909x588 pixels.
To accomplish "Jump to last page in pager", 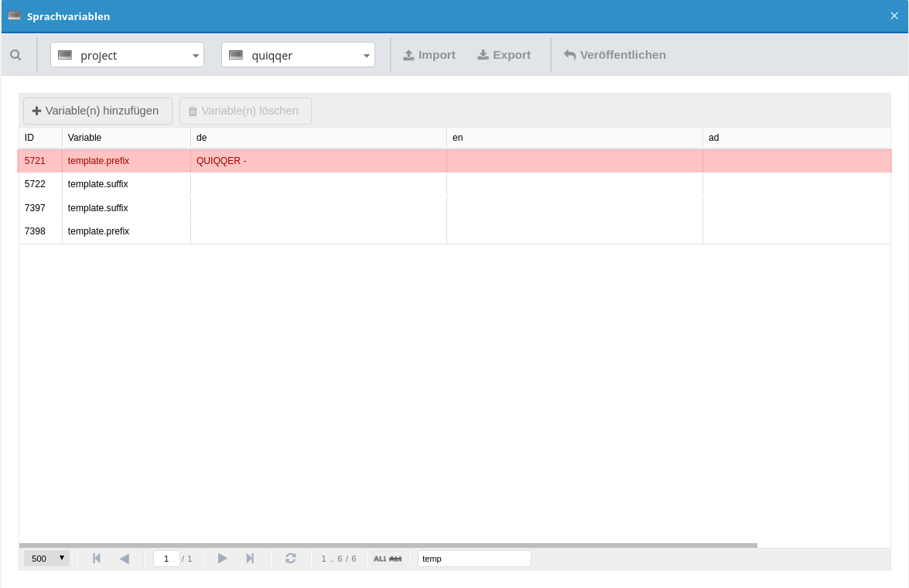I will 250,559.
